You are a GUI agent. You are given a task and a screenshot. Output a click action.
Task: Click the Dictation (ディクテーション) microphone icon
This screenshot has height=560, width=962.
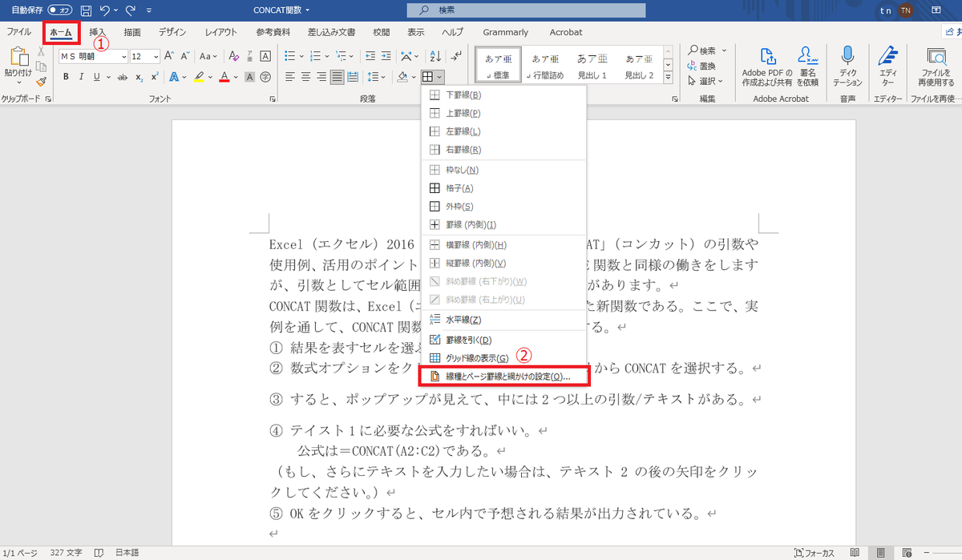847,56
